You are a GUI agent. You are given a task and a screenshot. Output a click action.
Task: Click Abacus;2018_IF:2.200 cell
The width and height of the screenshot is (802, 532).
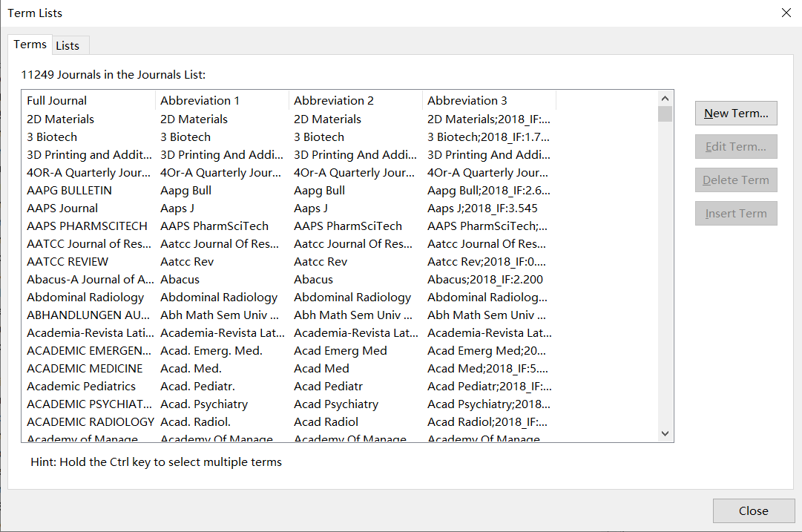[485, 279]
